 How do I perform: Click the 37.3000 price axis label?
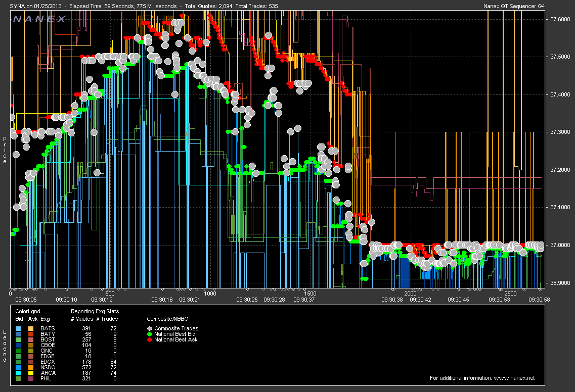click(x=560, y=132)
